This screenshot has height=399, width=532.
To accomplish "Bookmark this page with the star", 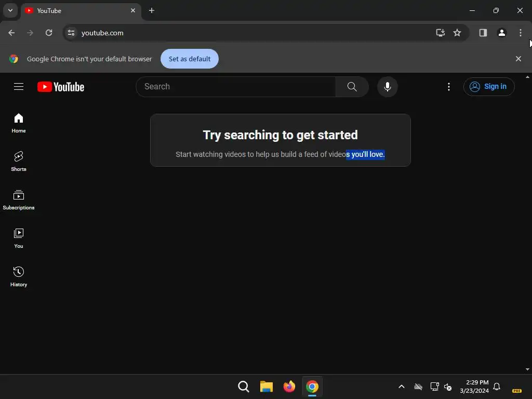I will point(457,33).
